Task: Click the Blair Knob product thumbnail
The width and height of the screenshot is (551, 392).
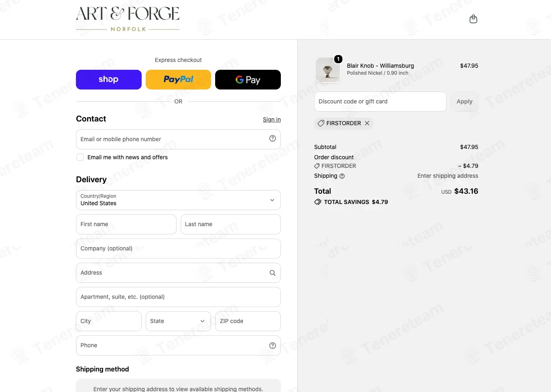Action: (x=328, y=70)
